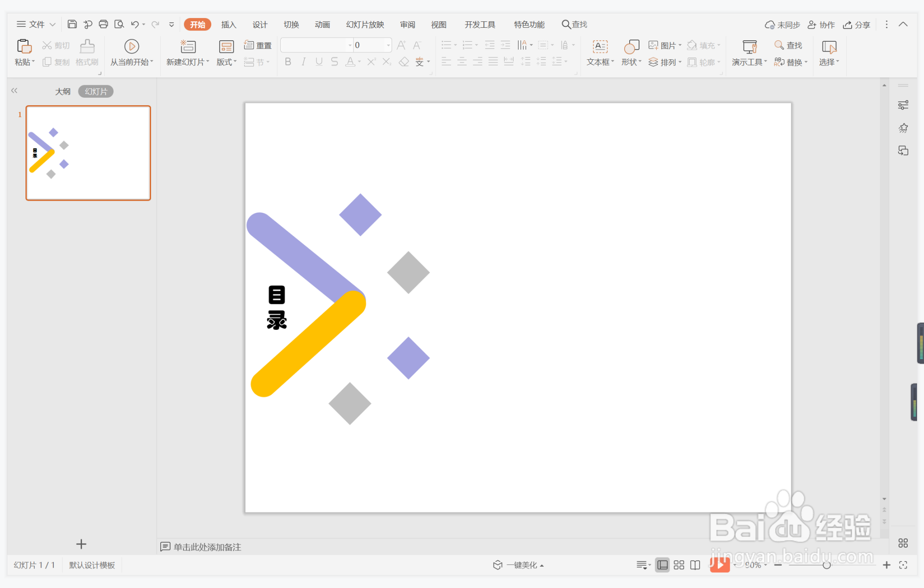Click the Save file icon

tap(72, 24)
